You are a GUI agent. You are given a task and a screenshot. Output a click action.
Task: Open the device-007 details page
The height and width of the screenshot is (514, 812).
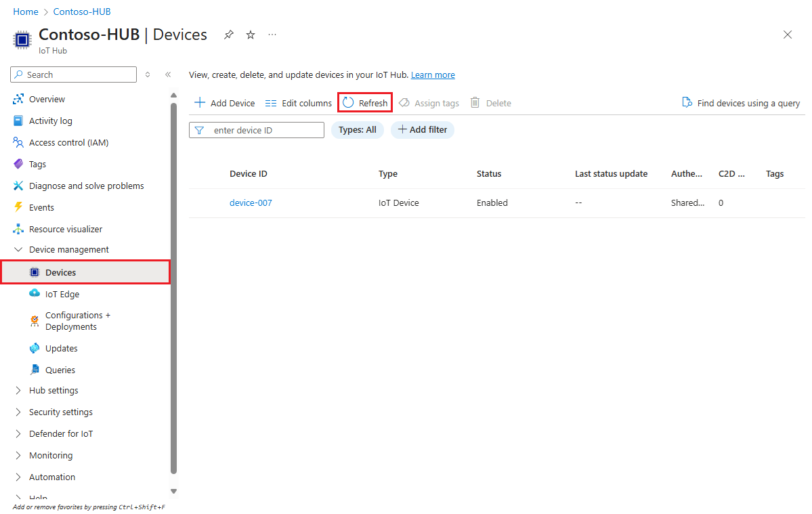coord(251,202)
